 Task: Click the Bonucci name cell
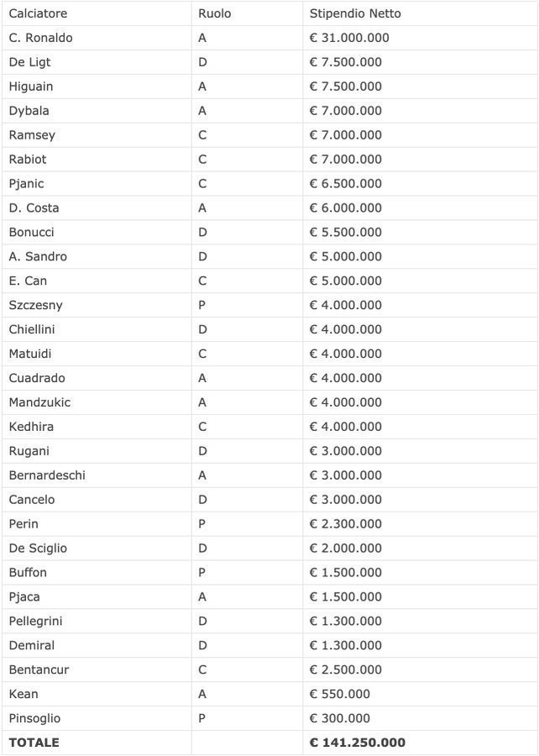coord(31,232)
